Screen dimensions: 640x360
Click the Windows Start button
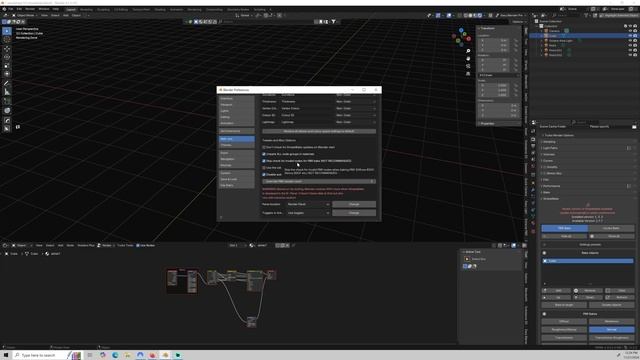6,355
